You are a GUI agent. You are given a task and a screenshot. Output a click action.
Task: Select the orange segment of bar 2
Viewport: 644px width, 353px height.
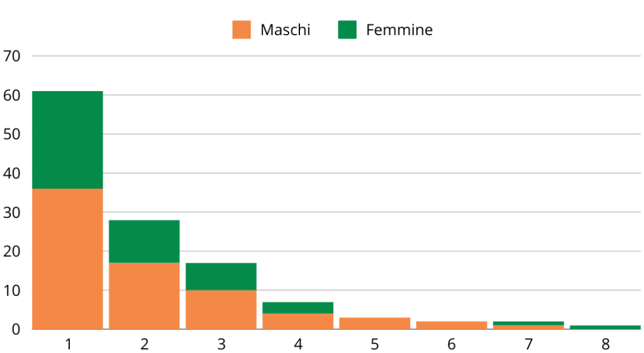[x=144, y=295]
